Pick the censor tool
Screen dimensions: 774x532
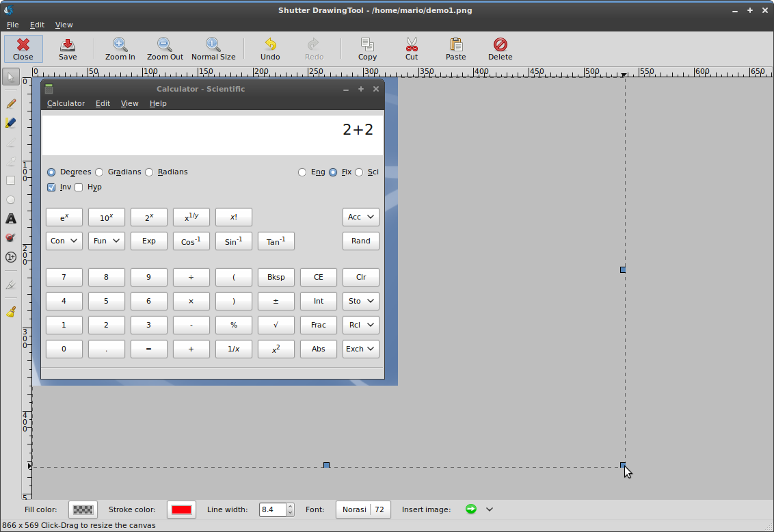(10, 238)
